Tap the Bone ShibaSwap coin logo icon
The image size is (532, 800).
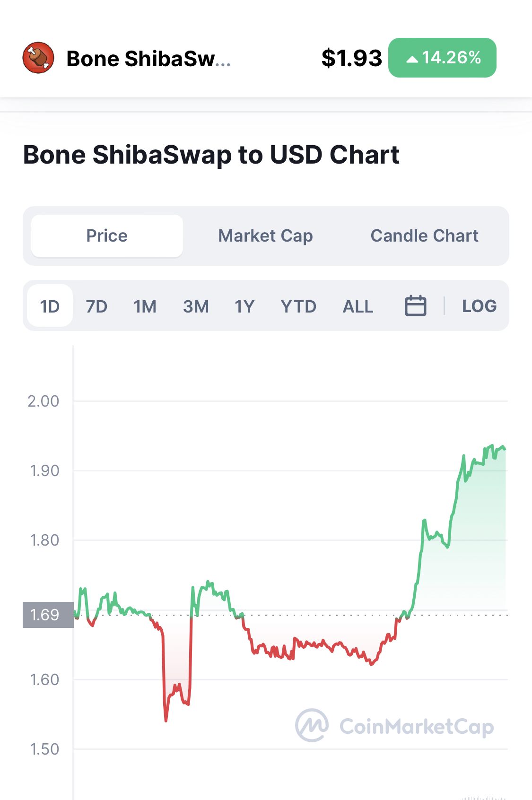point(38,58)
